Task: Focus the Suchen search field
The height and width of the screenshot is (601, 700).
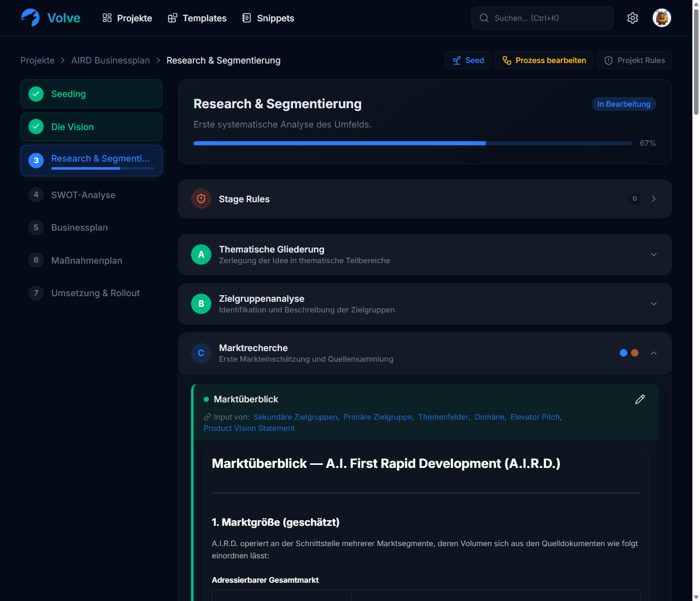Action: pos(543,18)
